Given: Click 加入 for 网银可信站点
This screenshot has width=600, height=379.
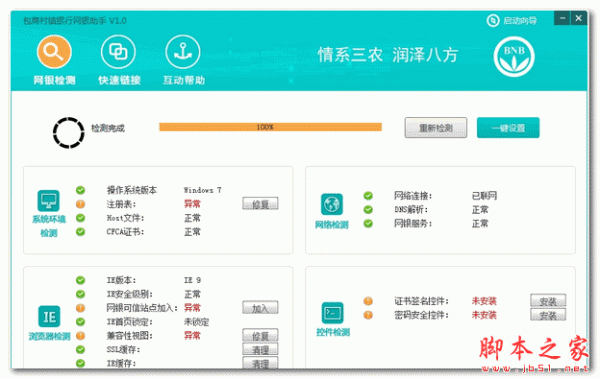Looking at the screenshot, I should (x=260, y=308).
